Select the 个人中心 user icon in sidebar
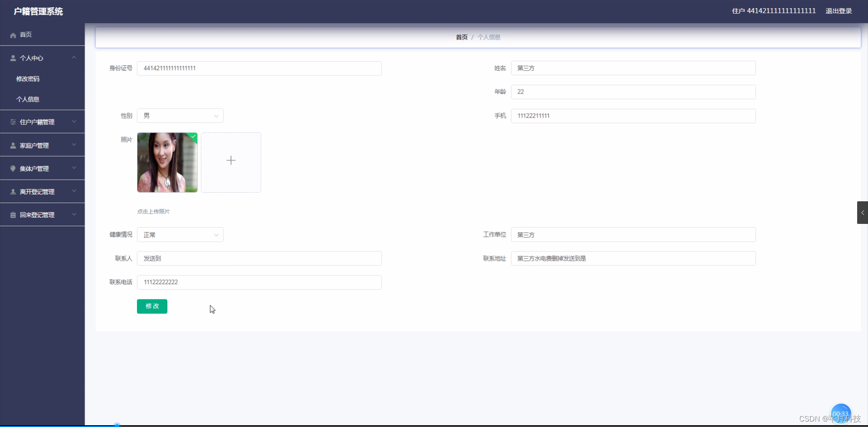Viewport: 868px width, 427px height. [x=13, y=58]
